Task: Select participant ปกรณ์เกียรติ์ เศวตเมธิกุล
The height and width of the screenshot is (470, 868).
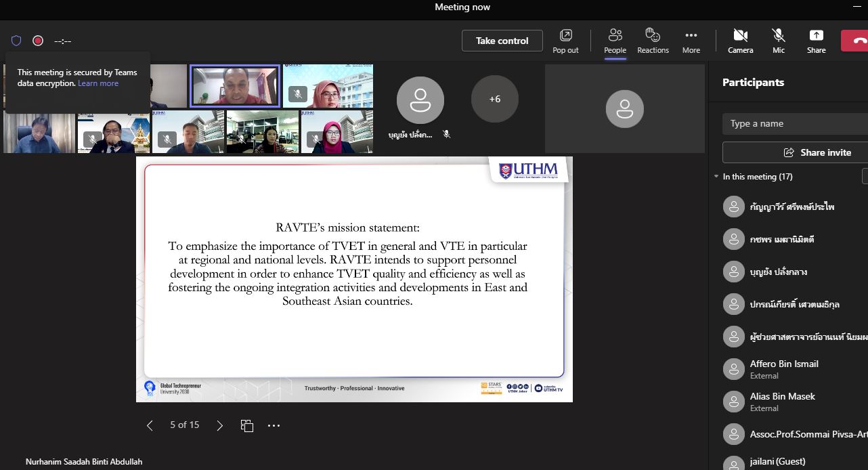Action: [x=789, y=304]
